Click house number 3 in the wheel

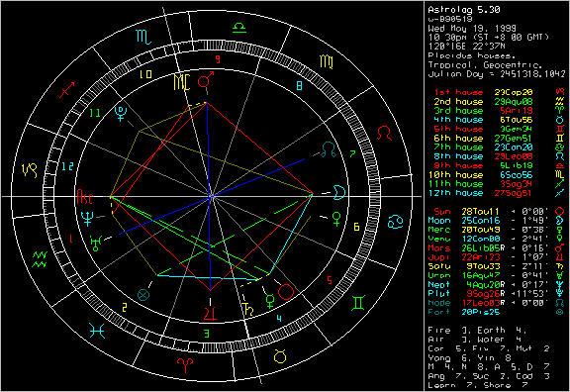point(207,334)
